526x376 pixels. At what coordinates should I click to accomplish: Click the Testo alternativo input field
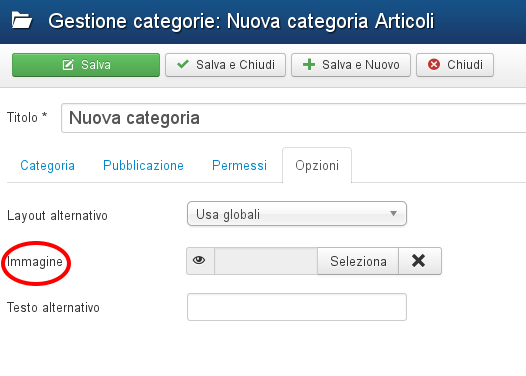coord(297,307)
